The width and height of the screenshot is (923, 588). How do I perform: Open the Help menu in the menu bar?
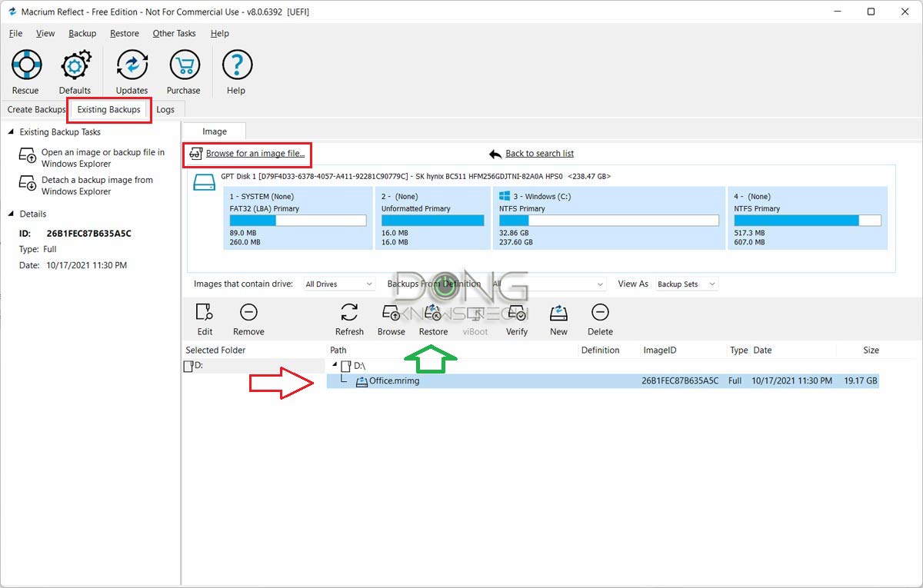tap(220, 33)
